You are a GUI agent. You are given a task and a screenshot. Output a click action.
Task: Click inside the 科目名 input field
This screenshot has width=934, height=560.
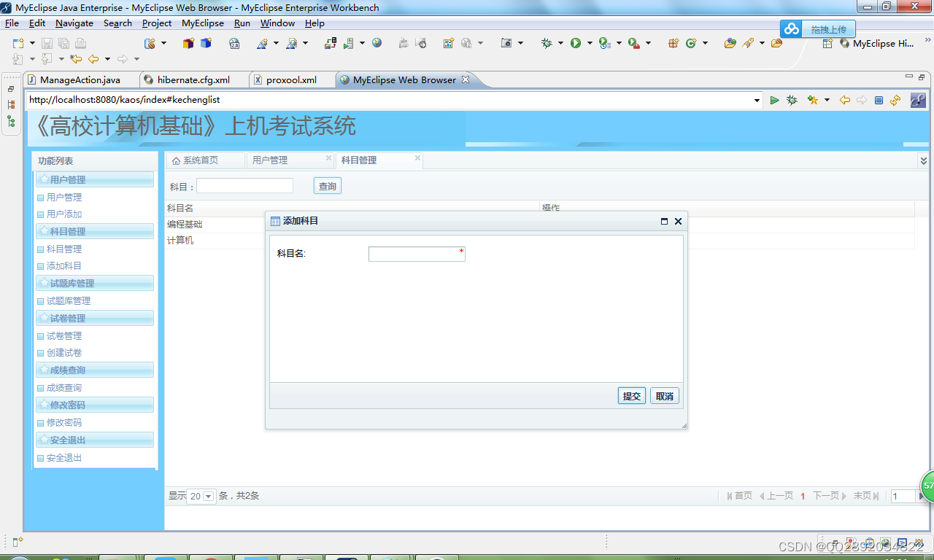416,253
